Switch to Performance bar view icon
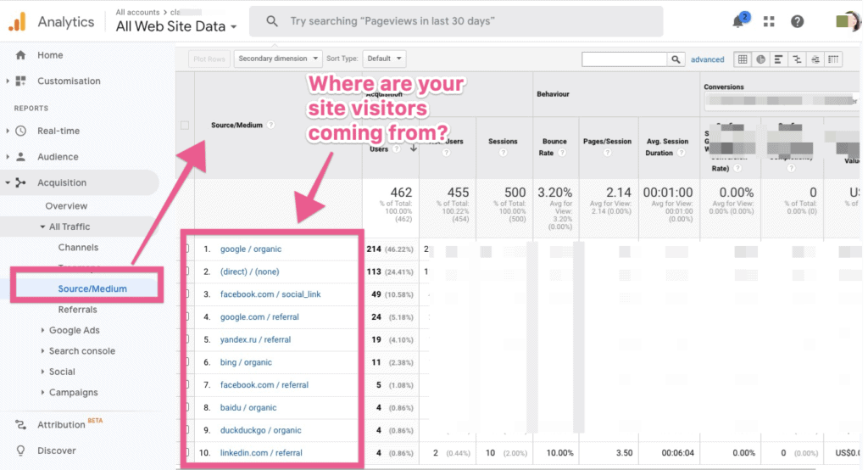Image resolution: width=868 pixels, height=470 pixels. click(x=778, y=59)
